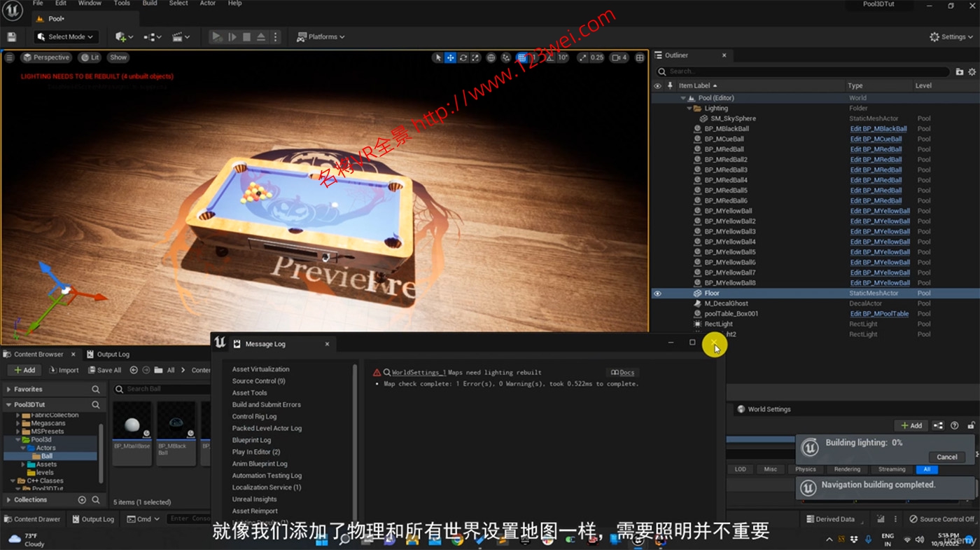Select the Move transform tool
Screen dimensions: 980x550
[450, 57]
